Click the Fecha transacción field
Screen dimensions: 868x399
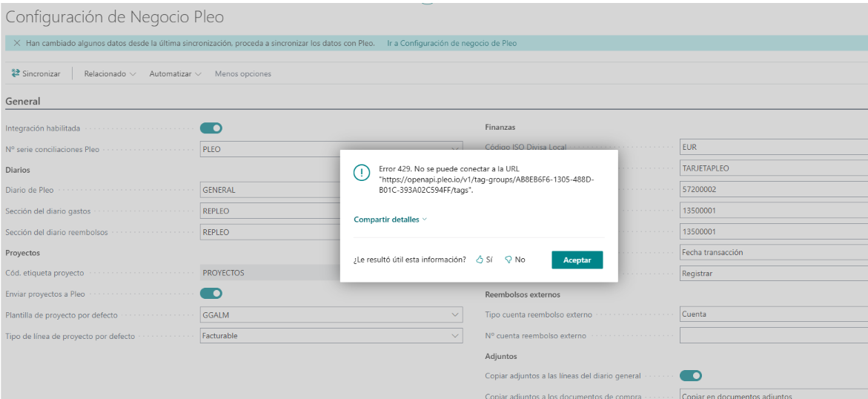[x=773, y=252]
